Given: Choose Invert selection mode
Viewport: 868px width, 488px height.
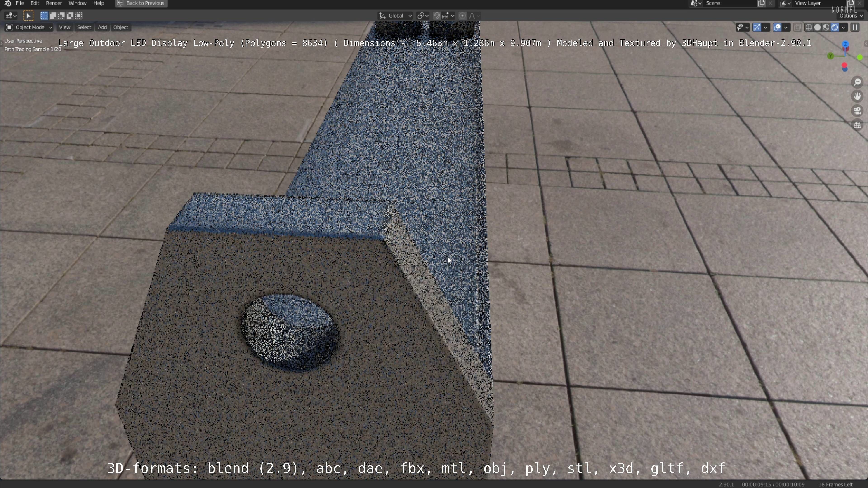Looking at the screenshot, I should (70, 16).
